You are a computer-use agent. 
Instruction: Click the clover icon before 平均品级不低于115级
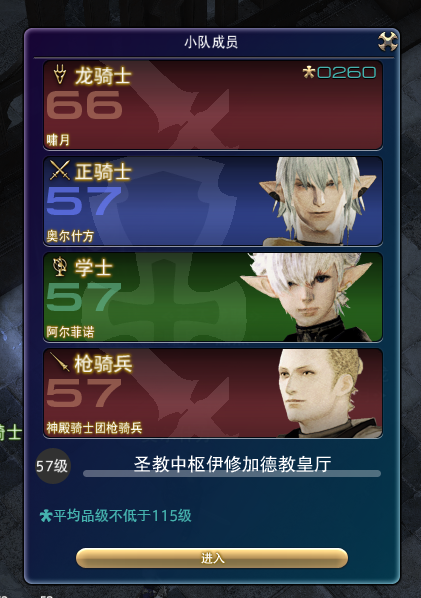(46, 516)
